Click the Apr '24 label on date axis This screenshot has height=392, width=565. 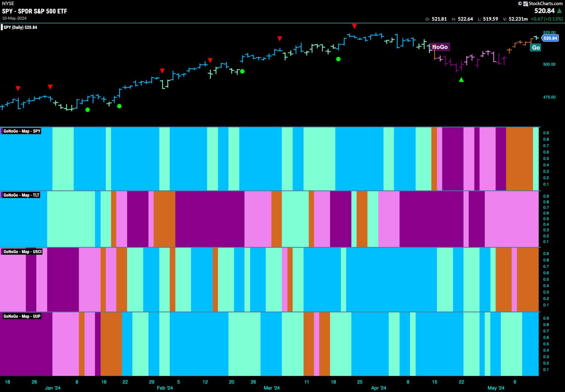(379, 388)
